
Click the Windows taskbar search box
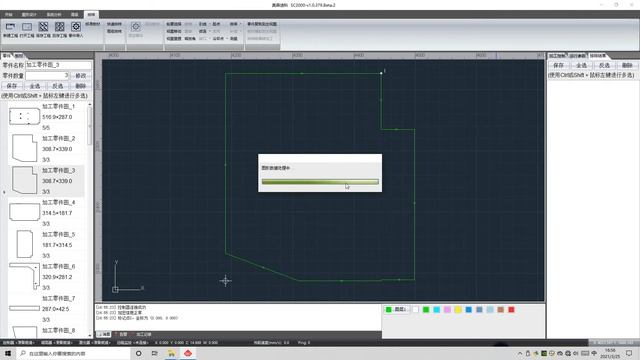click(x=73, y=353)
